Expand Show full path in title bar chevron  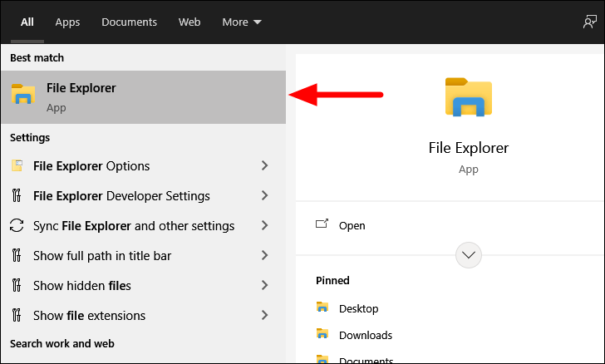(264, 255)
